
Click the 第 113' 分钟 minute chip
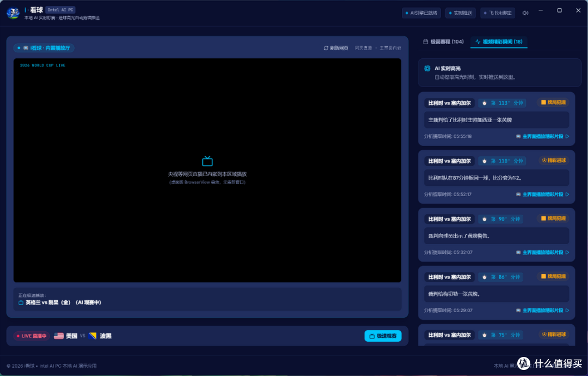click(x=503, y=103)
